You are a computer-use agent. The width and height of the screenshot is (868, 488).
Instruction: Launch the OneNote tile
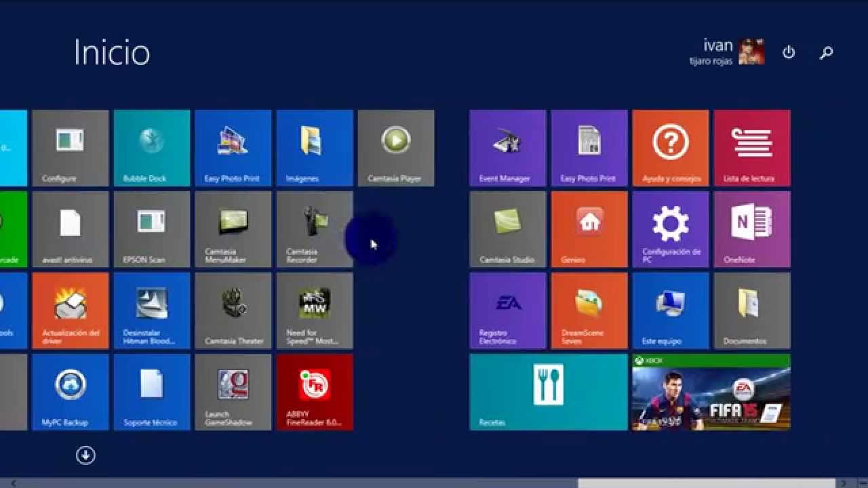[x=752, y=229]
